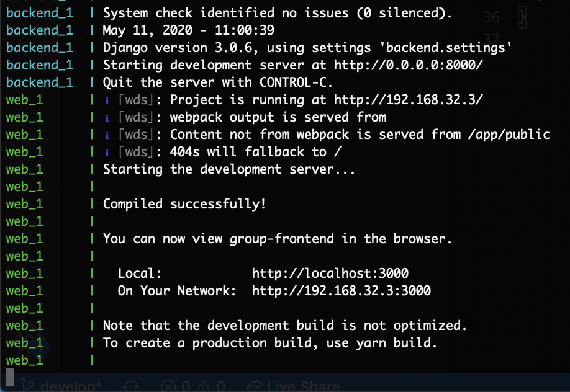Click web_1 prefix on 'Compiled successfully!' line
Image resolution: width=570 pixels, height=392 pixels.
25,204
